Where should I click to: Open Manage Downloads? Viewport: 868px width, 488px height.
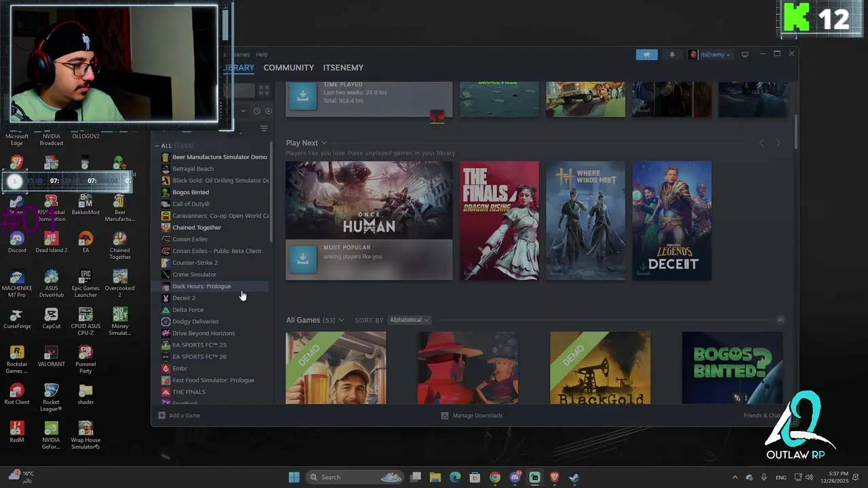(x=472, y=415)
